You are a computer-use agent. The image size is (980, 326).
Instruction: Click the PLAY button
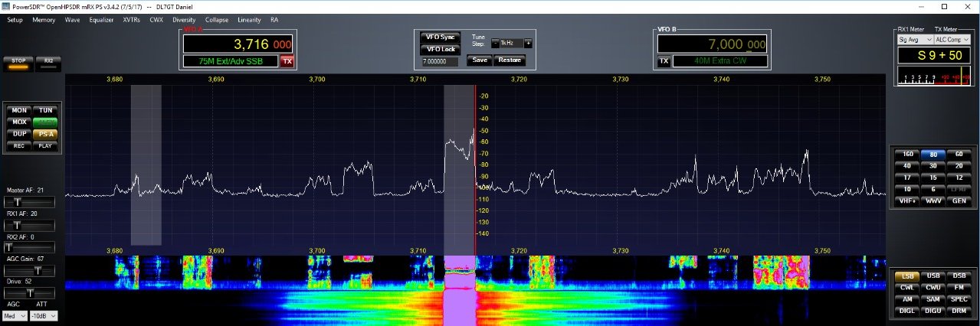[46, 145]
